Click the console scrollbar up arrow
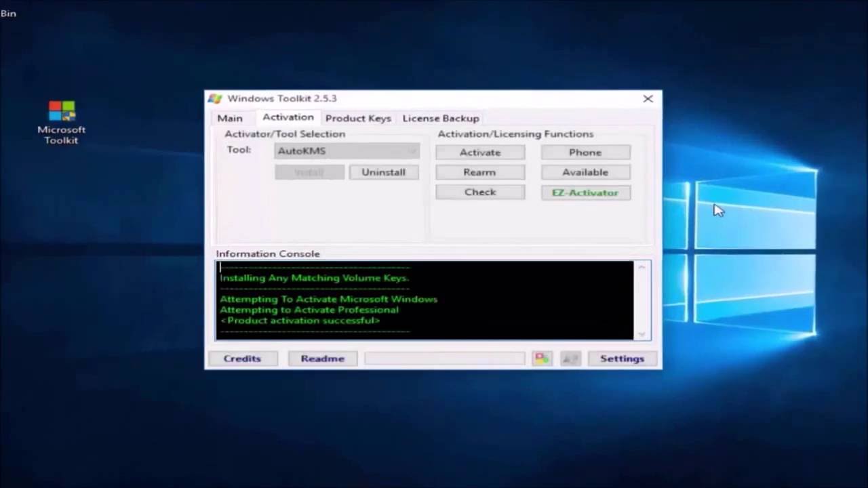The image size is (868, 488). point(642,267)
